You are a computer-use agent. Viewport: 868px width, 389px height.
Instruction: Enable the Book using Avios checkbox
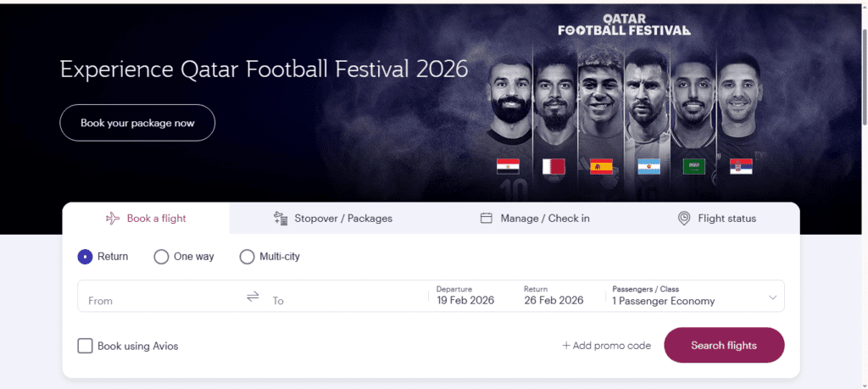tap(85, 346)
